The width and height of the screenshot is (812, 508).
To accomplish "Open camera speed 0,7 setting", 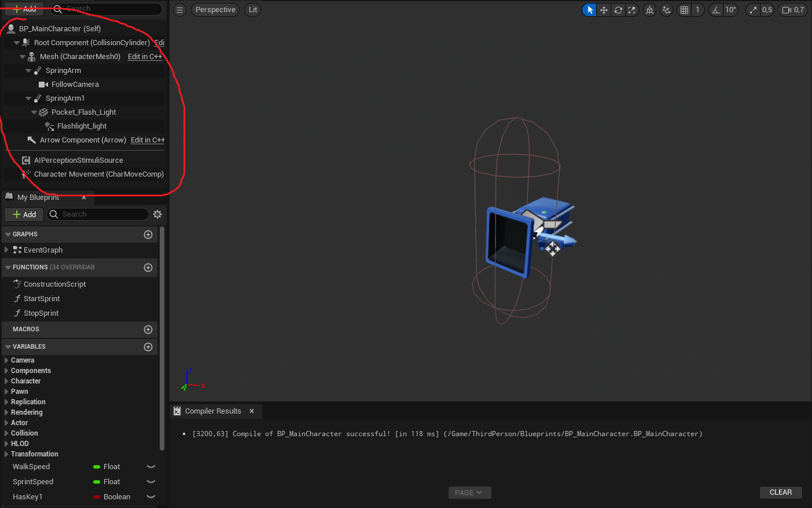I will [793, 10].
